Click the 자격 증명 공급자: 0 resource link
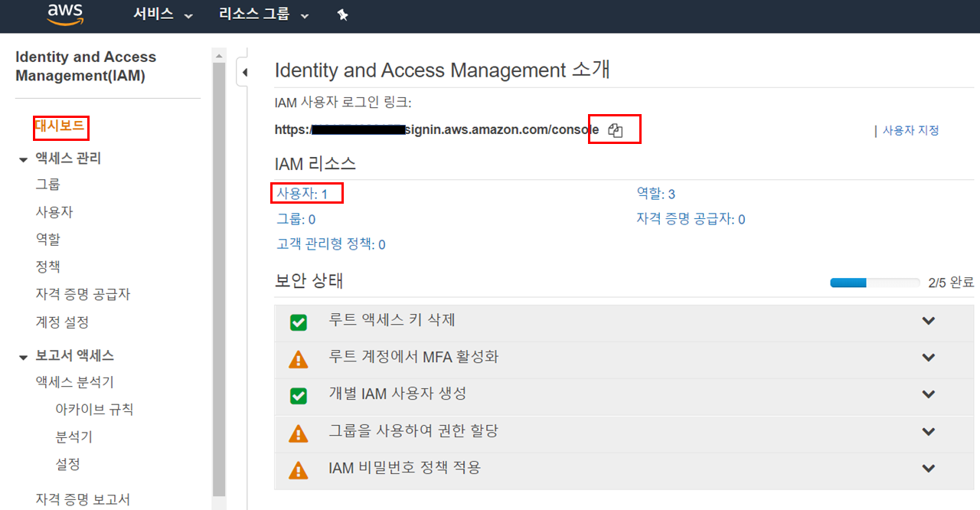 (x=691, y=219)
